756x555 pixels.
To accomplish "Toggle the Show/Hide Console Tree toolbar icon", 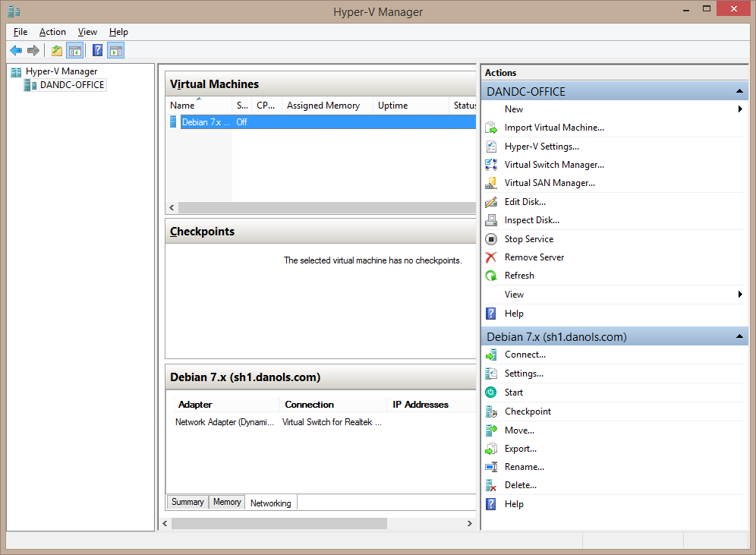I will [75, 50].
